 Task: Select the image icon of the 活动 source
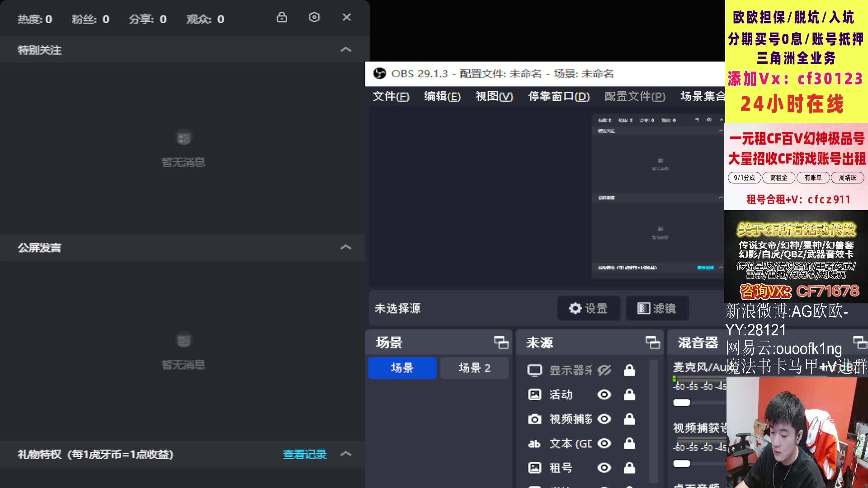[x=534, y=394]
